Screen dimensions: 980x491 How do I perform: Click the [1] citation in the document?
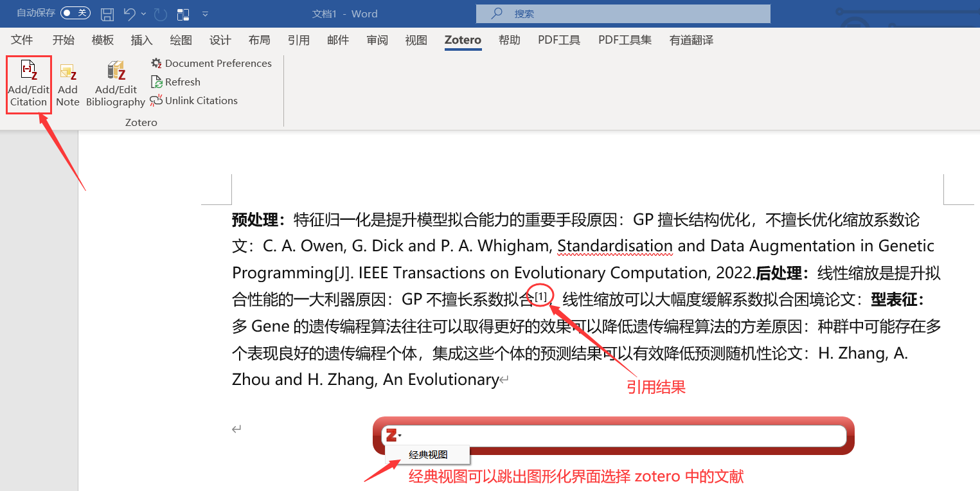(x=541, y=296)
